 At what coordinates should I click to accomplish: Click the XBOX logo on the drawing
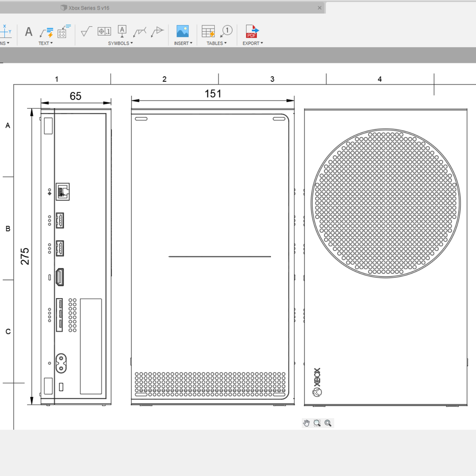pos(317,382)
